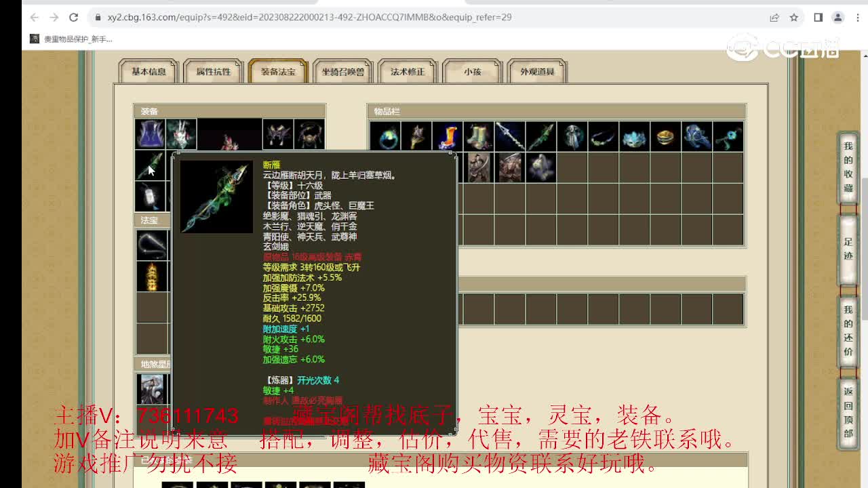Share this page via address bar icon

coord(774,18)
